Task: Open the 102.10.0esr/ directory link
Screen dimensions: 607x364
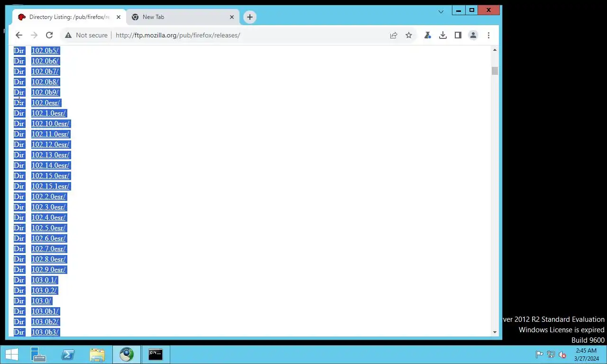Action: [x=50, y=124]
